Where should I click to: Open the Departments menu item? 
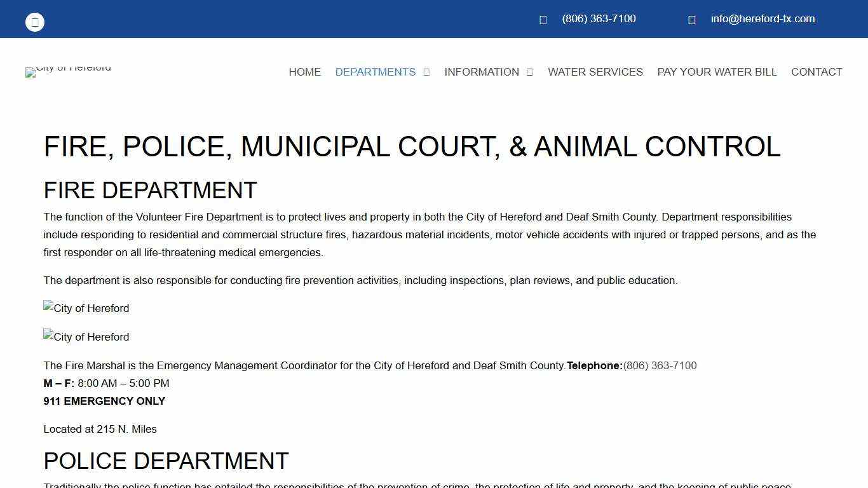[375, 72]
